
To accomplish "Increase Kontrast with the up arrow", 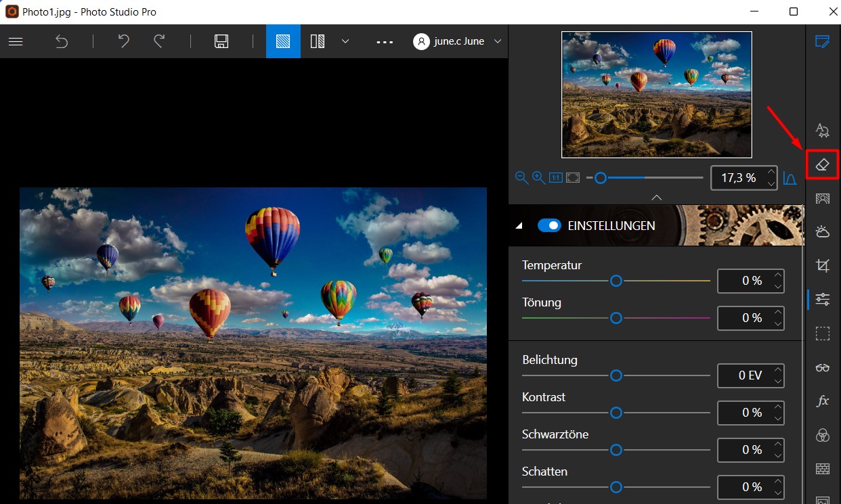I will click(778, 407).
